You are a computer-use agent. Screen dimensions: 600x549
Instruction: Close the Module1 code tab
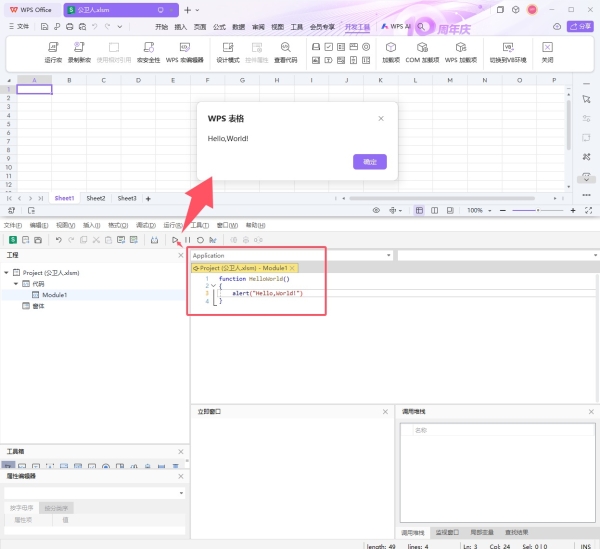292,268
